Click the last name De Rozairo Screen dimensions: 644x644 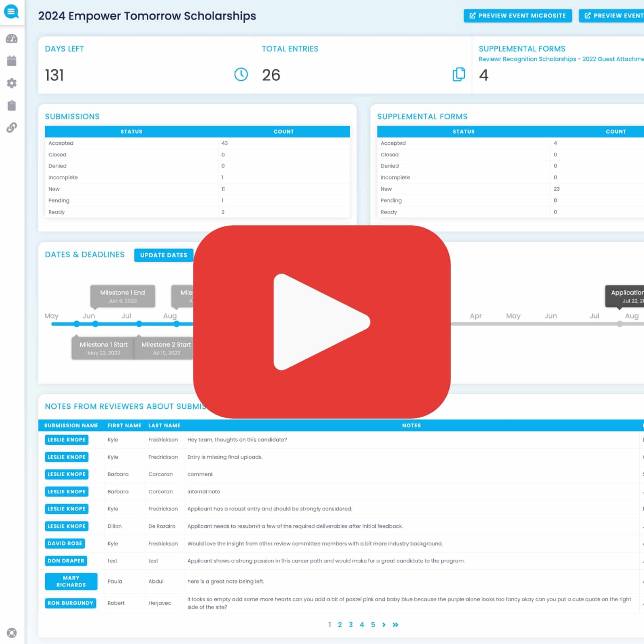(162, 526)
